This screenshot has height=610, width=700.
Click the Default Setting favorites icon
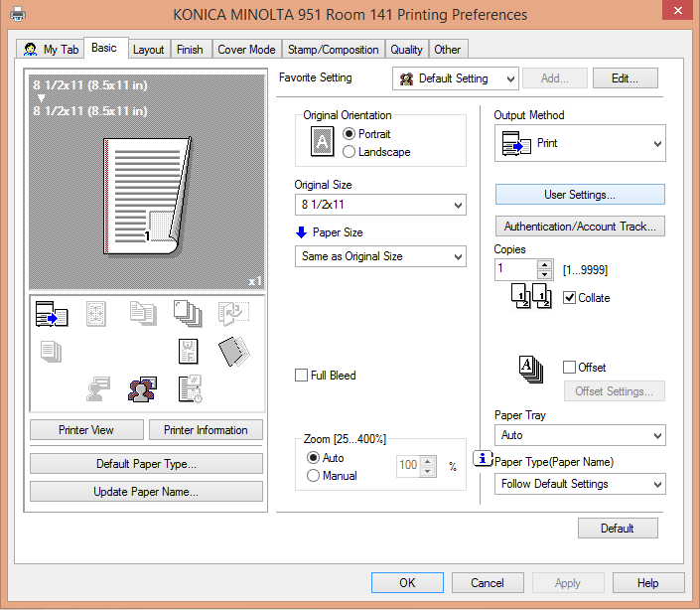point(406,79)
